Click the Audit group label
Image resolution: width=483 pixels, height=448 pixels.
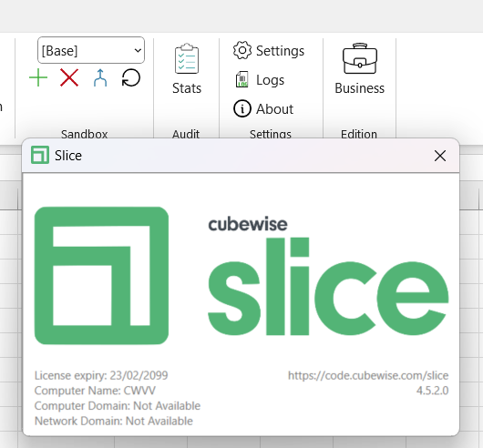(186, 134)
